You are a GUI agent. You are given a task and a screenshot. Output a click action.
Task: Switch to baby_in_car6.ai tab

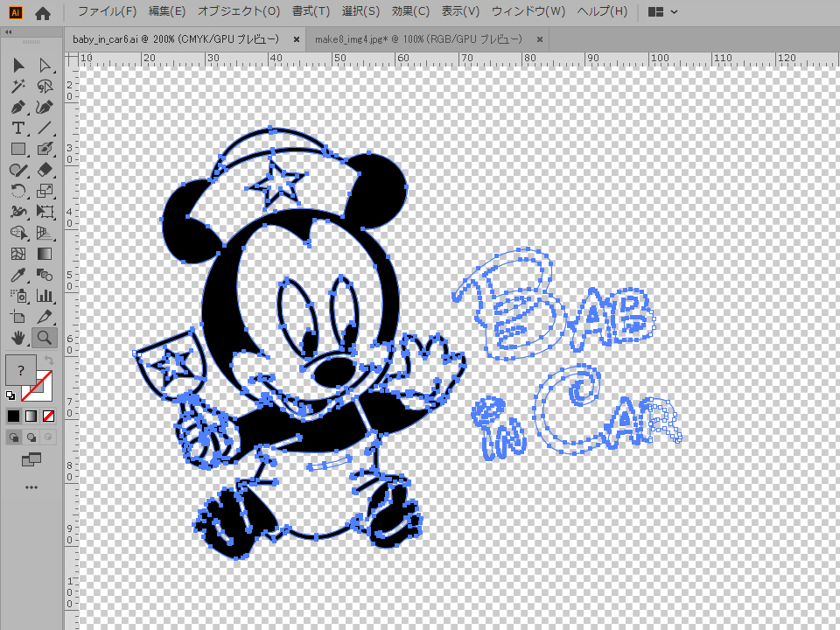176,39
